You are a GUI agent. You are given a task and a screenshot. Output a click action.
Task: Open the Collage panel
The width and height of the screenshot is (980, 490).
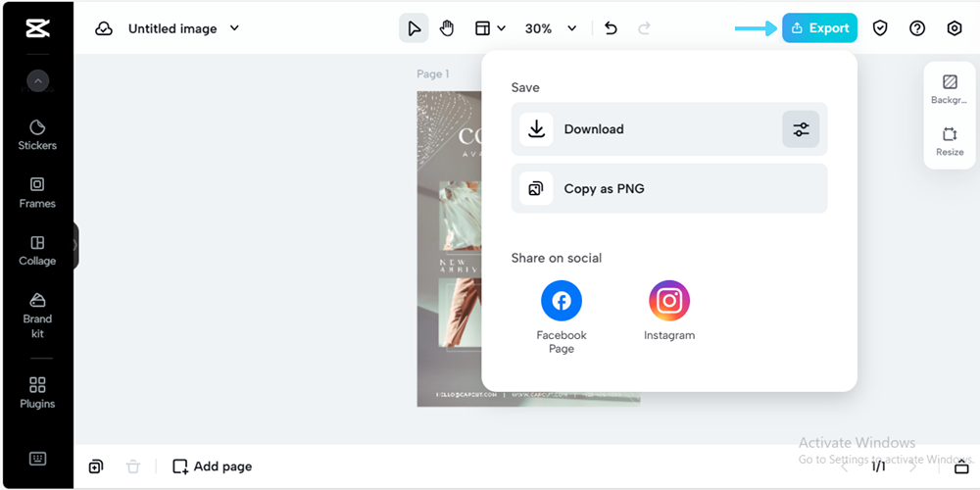pyautogui.click(x=37, y=250)
